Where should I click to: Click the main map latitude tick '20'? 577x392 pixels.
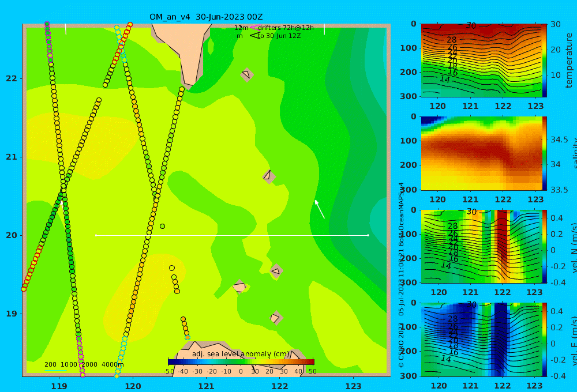pyautogui.click(x=11, y=235)
